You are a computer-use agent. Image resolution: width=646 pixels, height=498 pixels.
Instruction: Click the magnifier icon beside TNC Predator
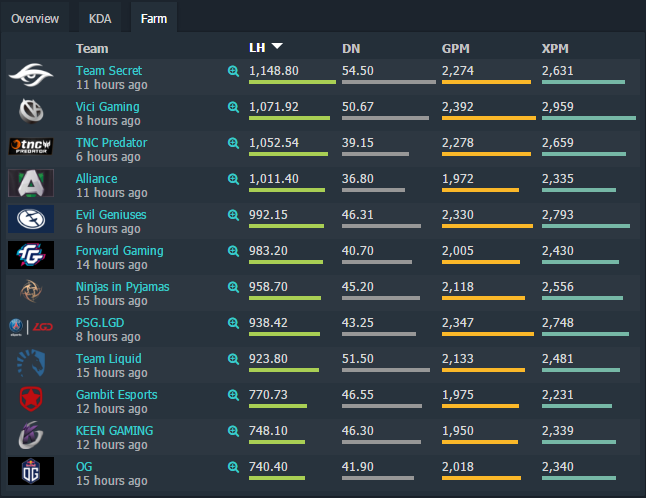pos(233,143)
